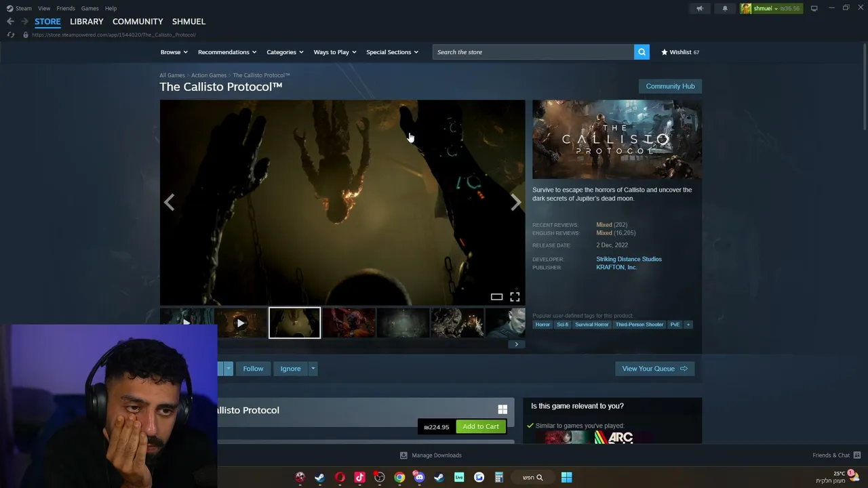868x488 pixels.
Task: Open the STORE tab
Action: coord(47,22)
